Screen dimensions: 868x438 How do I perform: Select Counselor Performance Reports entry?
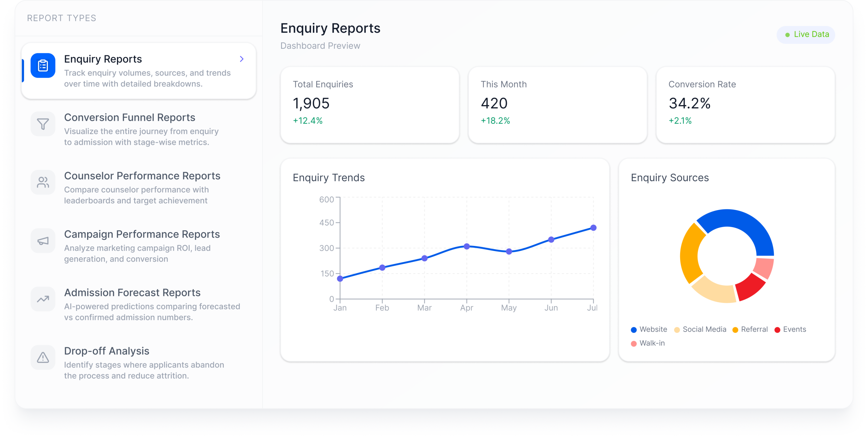point(142,176)
